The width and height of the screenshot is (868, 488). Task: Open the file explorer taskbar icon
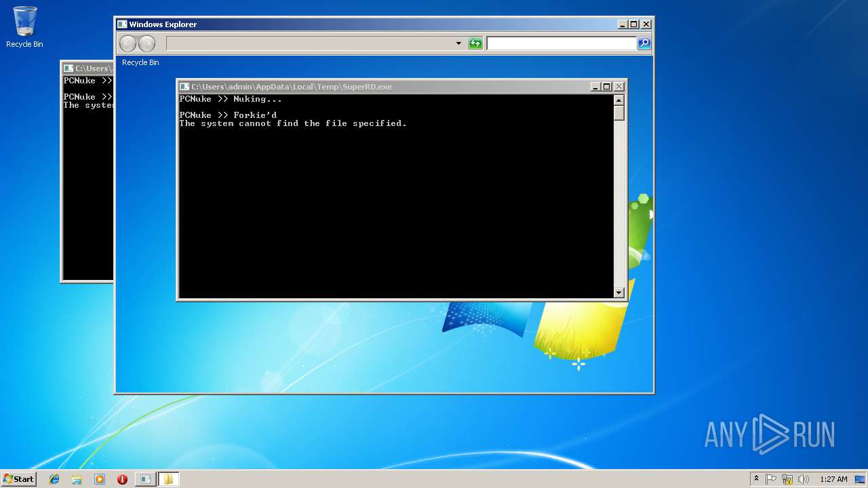tap(77, 479)
